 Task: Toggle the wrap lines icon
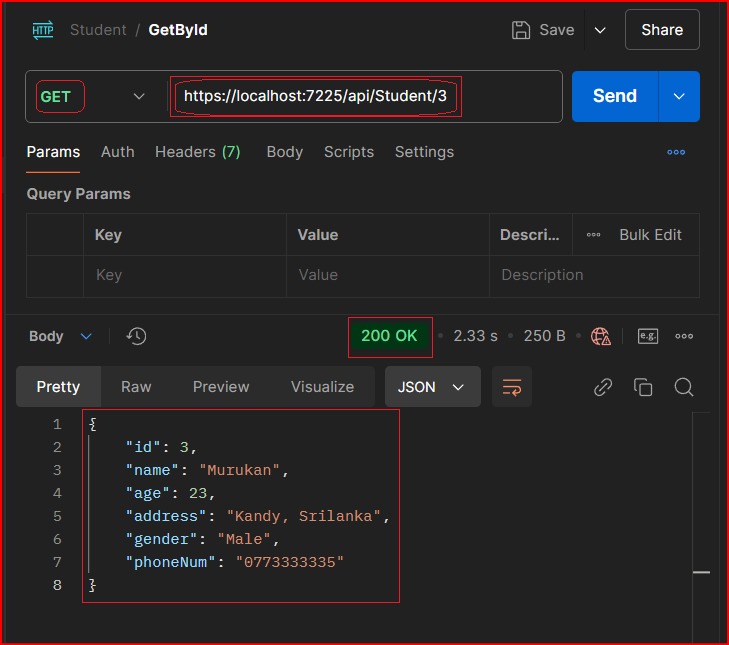click(x=512, y=387)
